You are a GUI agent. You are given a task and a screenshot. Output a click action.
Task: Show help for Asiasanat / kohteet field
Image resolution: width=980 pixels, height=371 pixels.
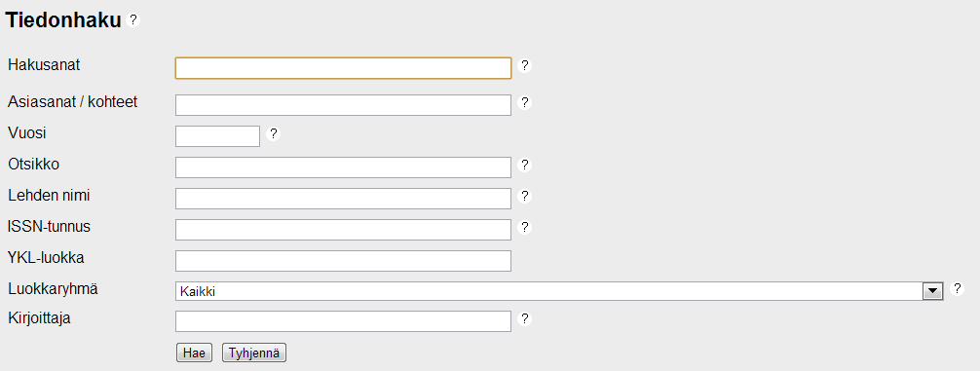tap(525, 102)
